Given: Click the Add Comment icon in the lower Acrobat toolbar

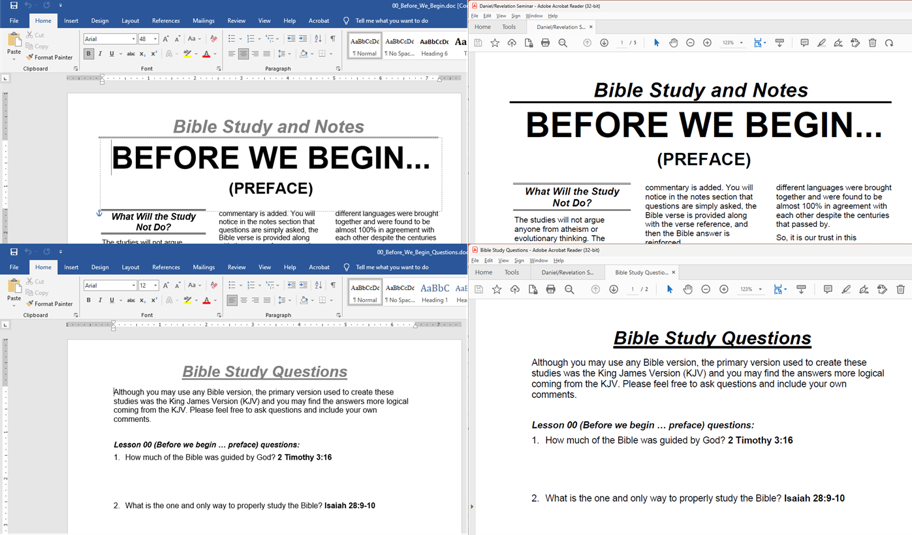Looking at the screenshot, I should (x=827, y=290).
